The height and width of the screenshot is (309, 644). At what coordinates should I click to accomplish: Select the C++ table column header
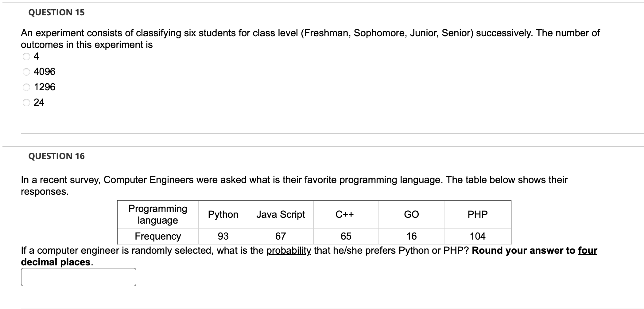pos(345,214)
